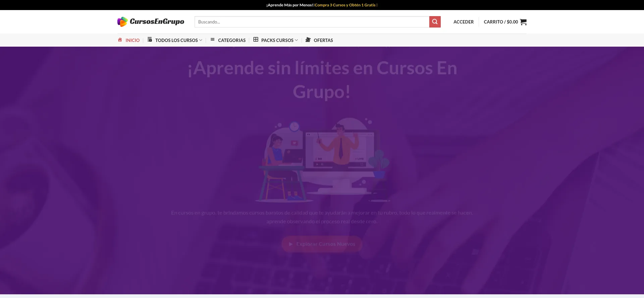Click the CursosEnGrupo logo
Image resolution: width=644 pixels, height=298 pixels.
point(151,22)
